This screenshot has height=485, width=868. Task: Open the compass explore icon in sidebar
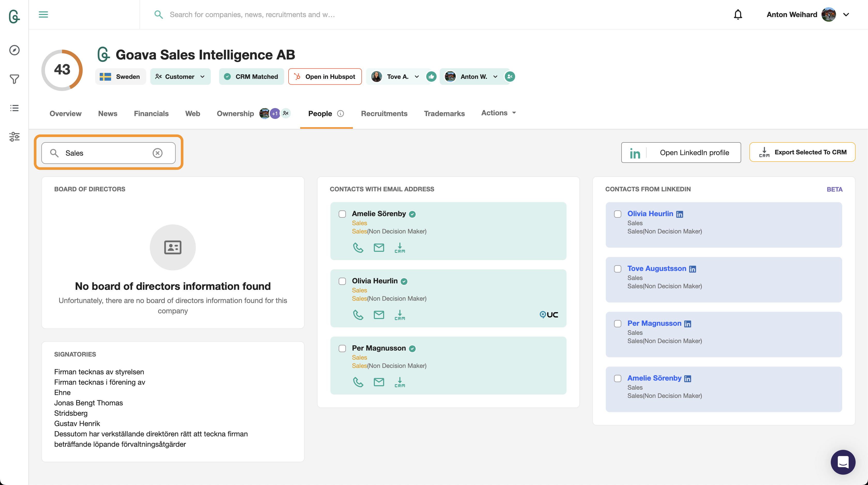pos(14,50)
